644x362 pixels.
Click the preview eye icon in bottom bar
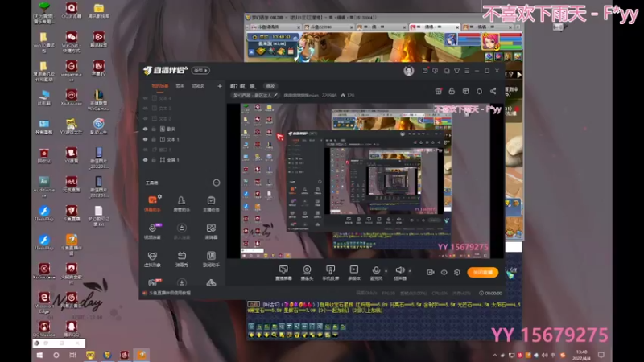(444, 272)
